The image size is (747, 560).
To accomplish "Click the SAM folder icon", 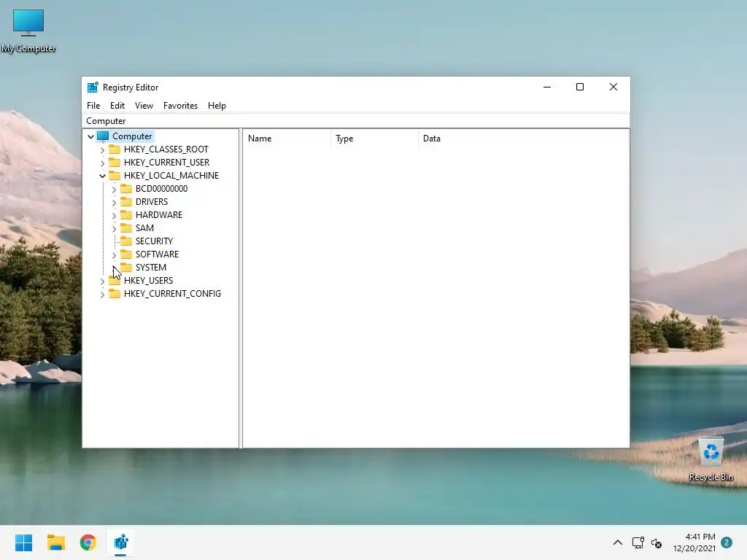I will click(x=125, y=227).
